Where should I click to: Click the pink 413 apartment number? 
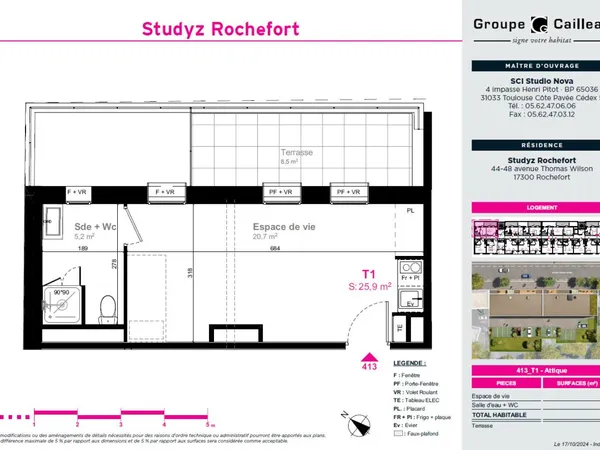click(369, 367)
